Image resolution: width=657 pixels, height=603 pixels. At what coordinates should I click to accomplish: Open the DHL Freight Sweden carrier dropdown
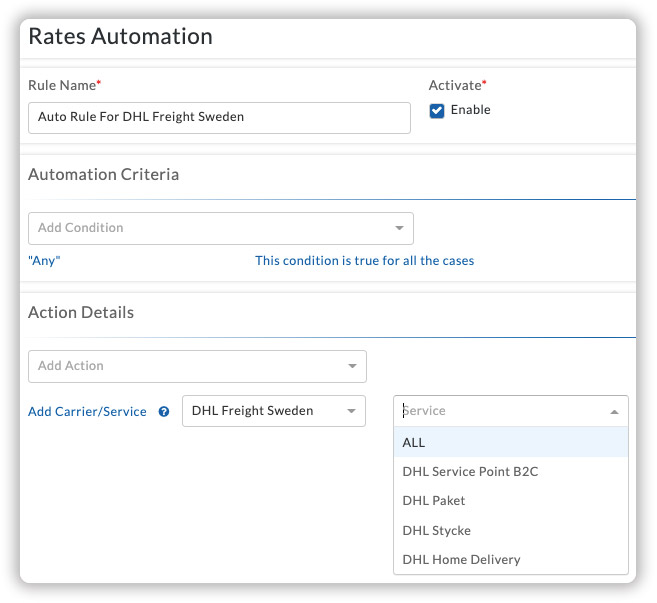click(274, 411)
